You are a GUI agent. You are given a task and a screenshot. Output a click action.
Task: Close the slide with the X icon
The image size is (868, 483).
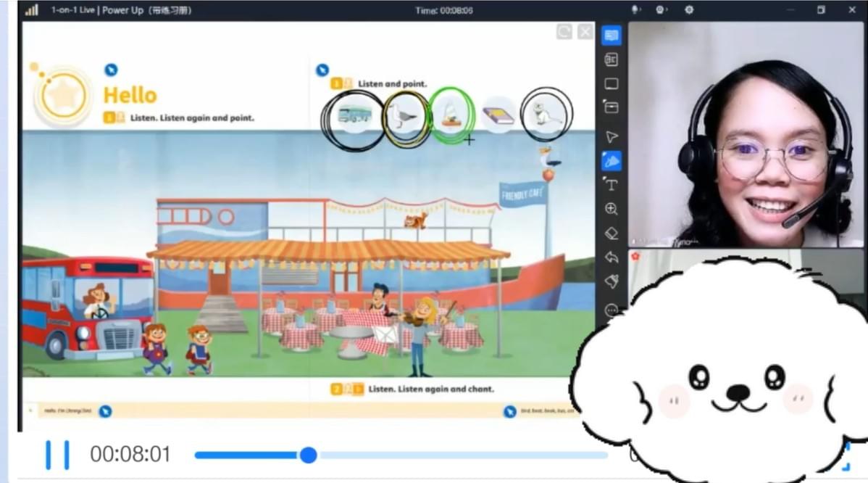point(585,32)
